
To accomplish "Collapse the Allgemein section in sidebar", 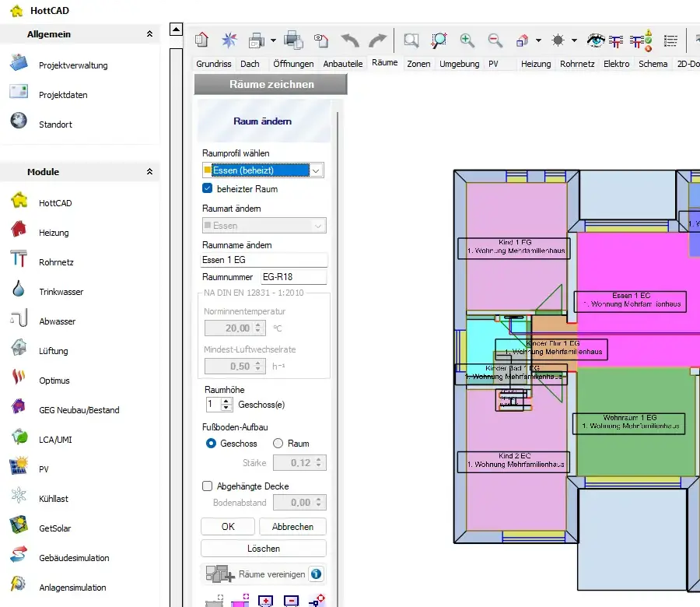I will (149, 34).
